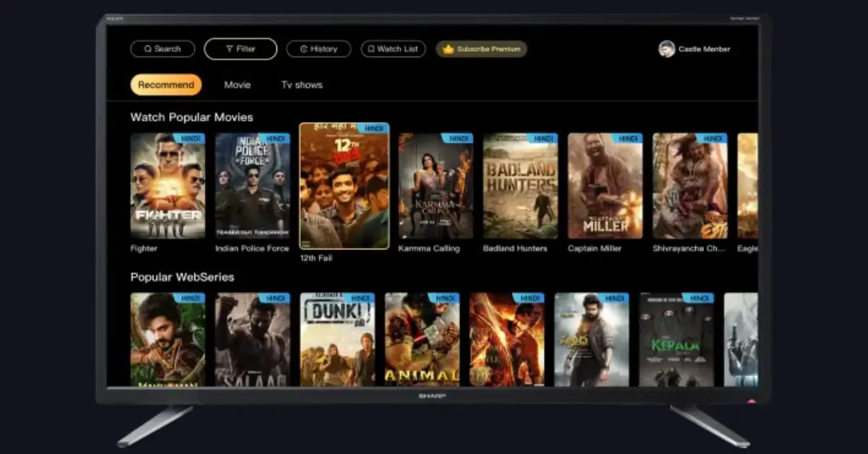The height and width of the screenshot is (454, 868).
Task: Open the Animal poster
Action: coord(422,339)
